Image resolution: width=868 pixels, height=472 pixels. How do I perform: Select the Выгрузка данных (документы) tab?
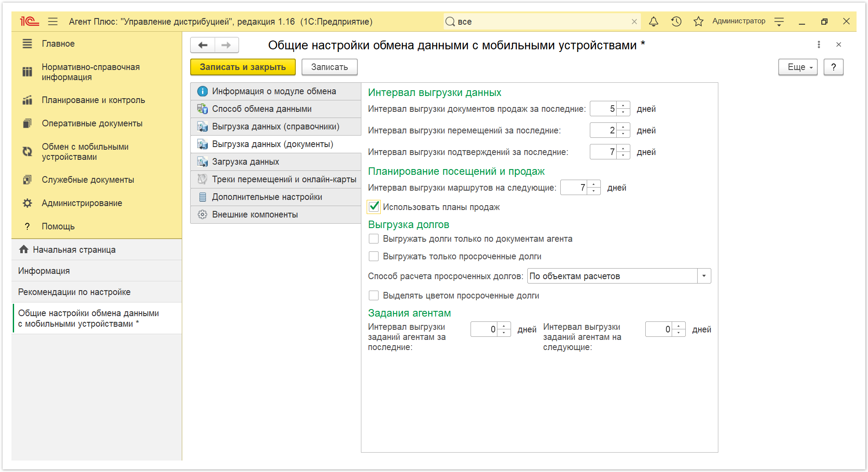pos(276,144)
